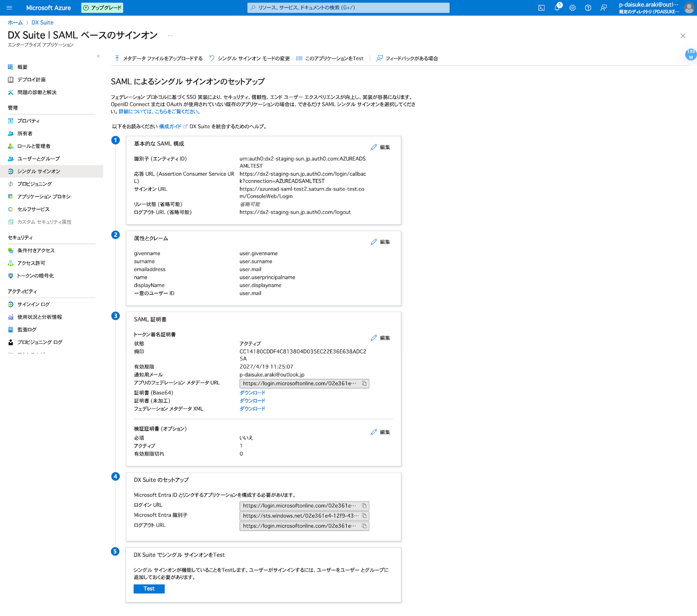This screenshot has width=697, height=616.
Task: Click the Microsoft Azure logo text
Action: click(48, 8)
